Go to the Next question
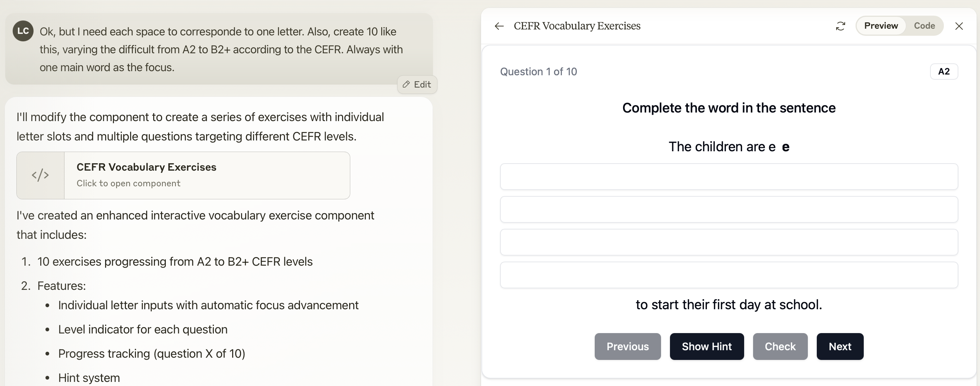Image resolution: width=980 pixels, height=386 pixels. point(840,347)
